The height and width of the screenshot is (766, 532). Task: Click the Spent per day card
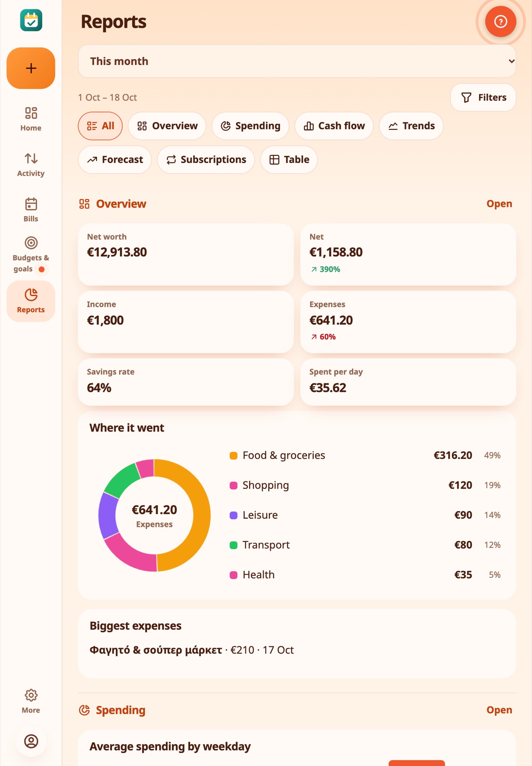pos(408,382)
